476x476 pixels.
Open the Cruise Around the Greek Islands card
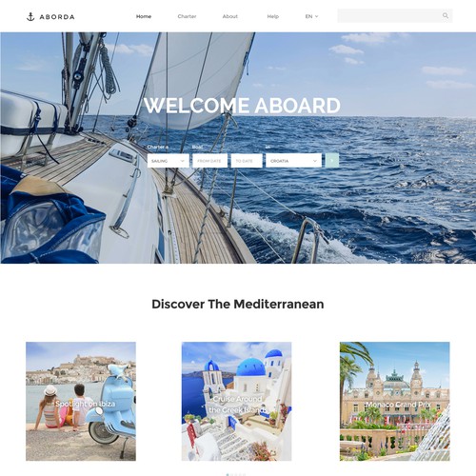(236, 401)
